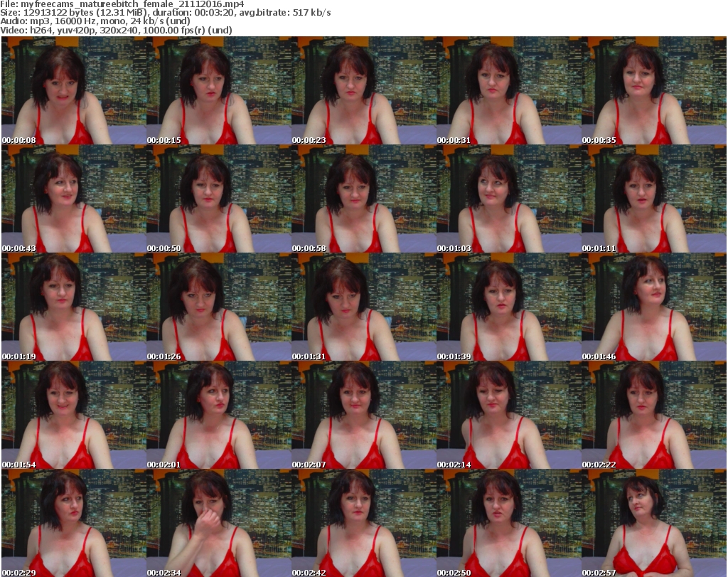Click the frame stamped 00:01:19

(x=74, y=307)
